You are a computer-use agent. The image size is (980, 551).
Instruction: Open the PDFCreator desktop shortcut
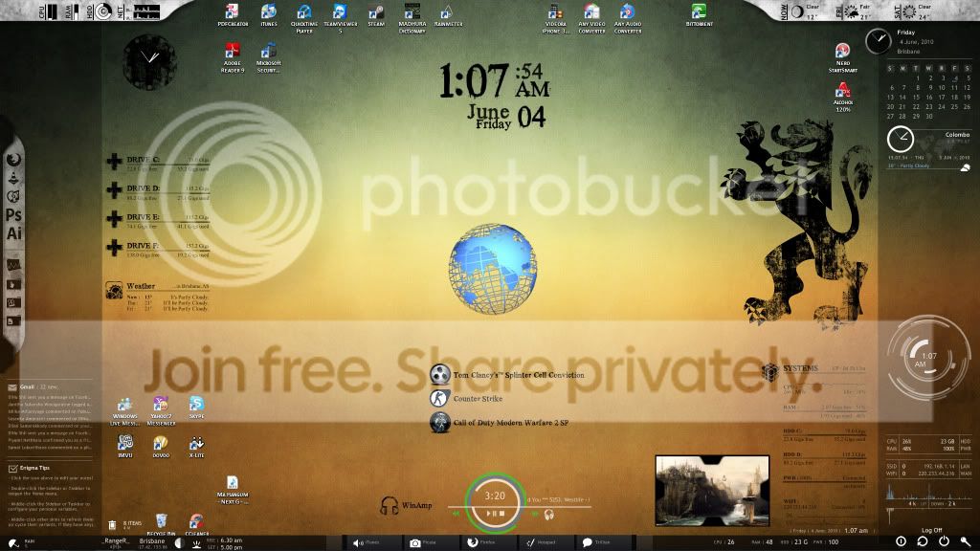tap(233, 15)
